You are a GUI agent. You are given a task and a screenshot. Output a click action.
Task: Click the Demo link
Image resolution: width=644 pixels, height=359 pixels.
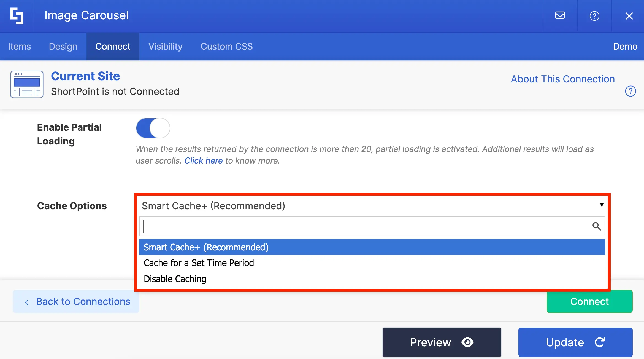[625, 46]
